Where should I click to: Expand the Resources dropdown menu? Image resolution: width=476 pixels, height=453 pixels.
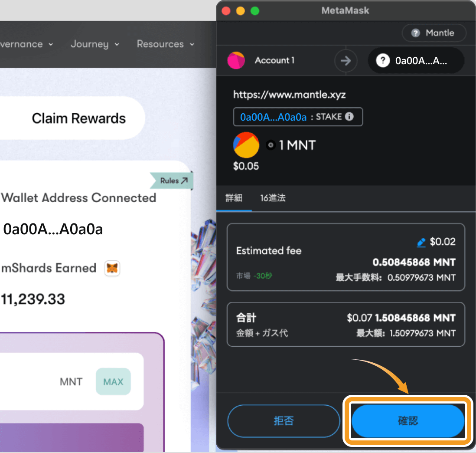tap(166, 44)
